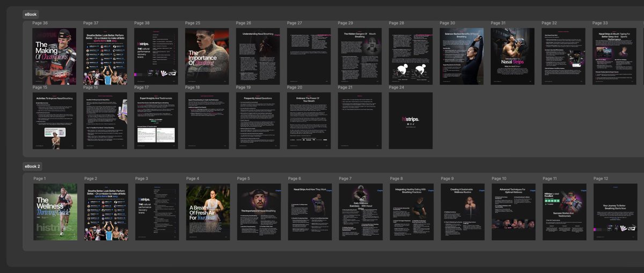Select Success Stories And Testimonials page

565,212
